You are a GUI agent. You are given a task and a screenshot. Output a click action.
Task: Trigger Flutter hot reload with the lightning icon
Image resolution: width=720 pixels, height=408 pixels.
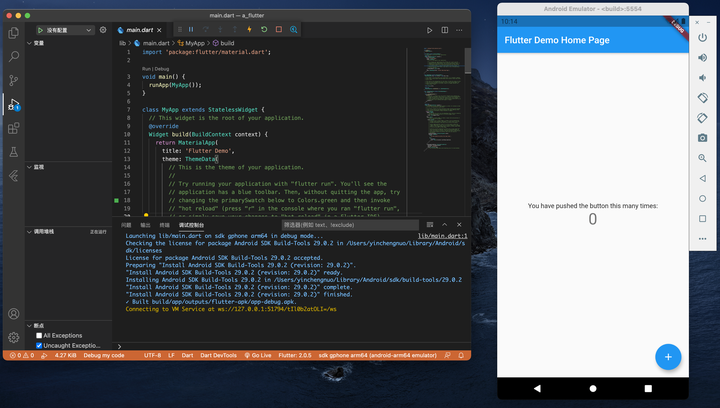(249, 29)
